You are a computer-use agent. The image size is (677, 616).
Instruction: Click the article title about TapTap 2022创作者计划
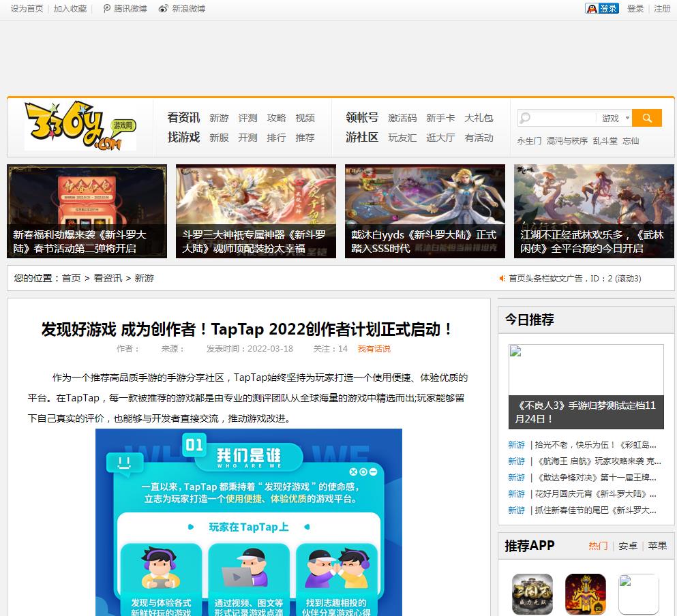coord(247,329)
